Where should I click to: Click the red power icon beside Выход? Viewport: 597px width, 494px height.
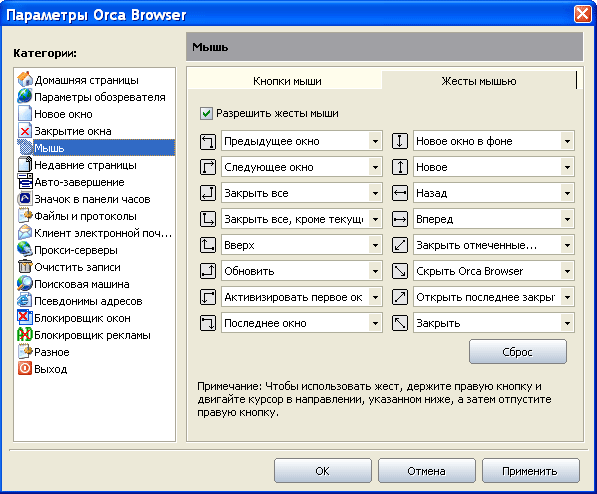[x=25, y=369]
